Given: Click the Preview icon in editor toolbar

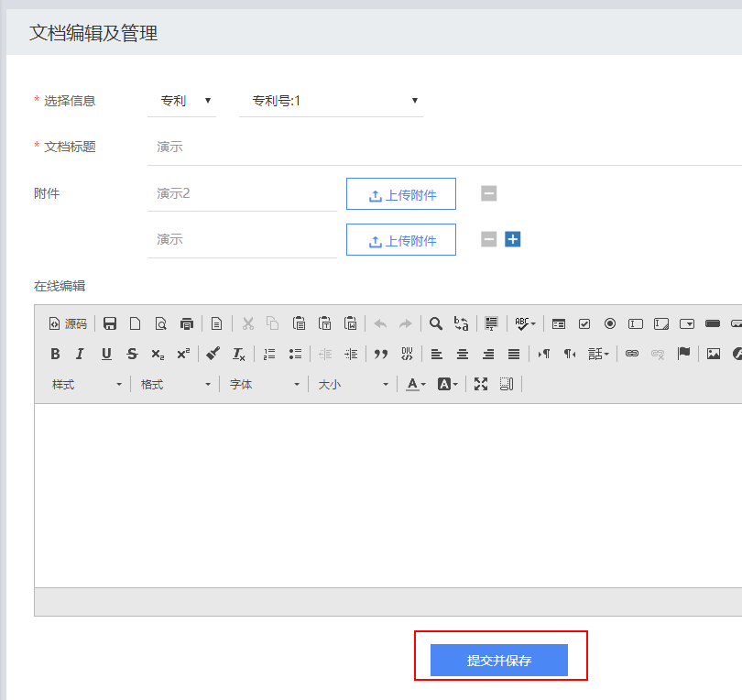Looking at the screenshot, I should point(161,323).
